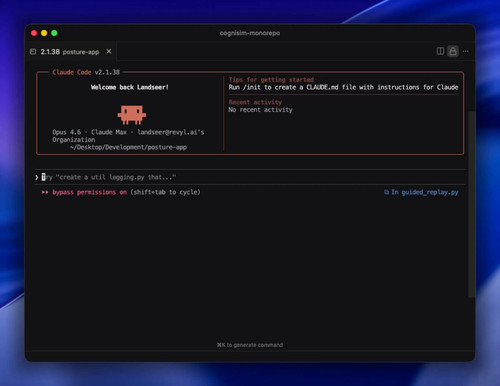Click the 'Recent activity' heading
500x386 pixels.
click(x=255, y=102)
